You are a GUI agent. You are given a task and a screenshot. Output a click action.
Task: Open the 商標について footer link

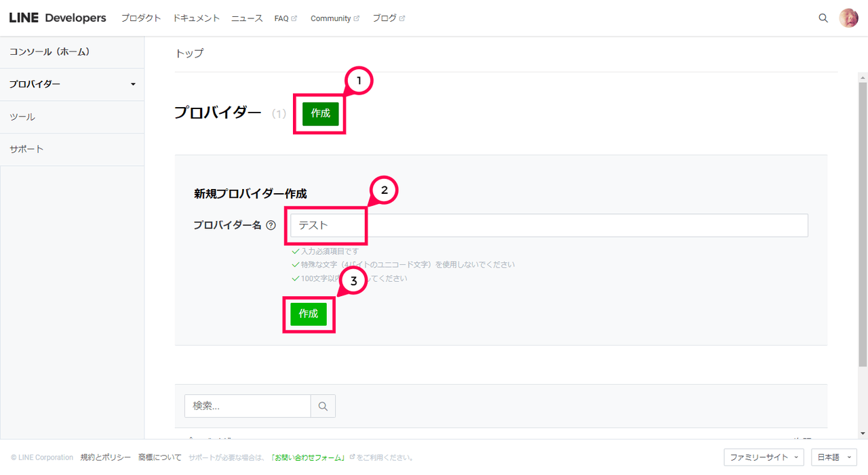(x=160, y=457)
